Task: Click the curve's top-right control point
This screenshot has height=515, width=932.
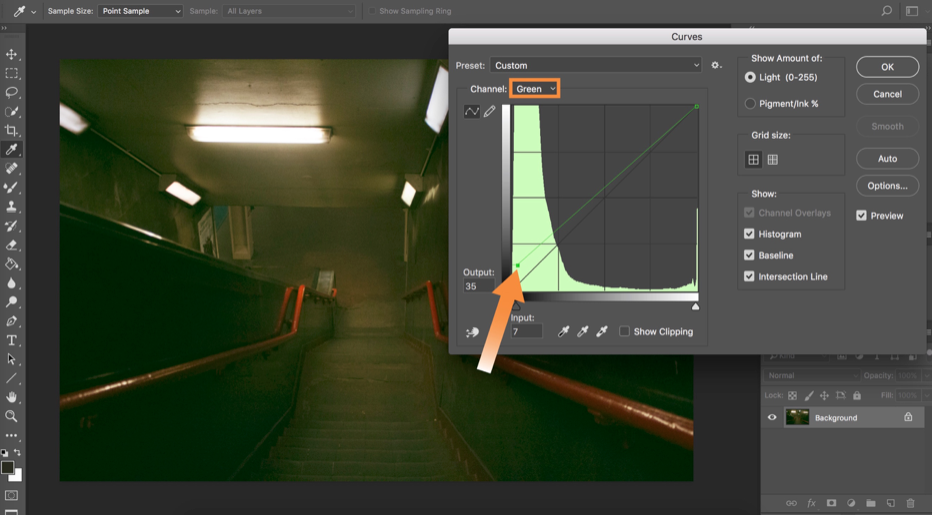Action: click(697, 106)
